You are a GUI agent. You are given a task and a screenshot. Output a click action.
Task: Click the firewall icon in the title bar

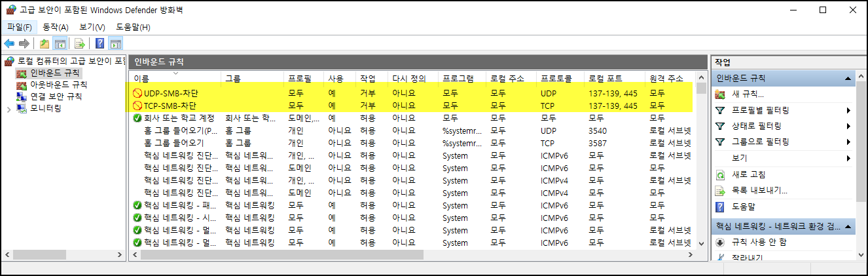pos(10,9)
